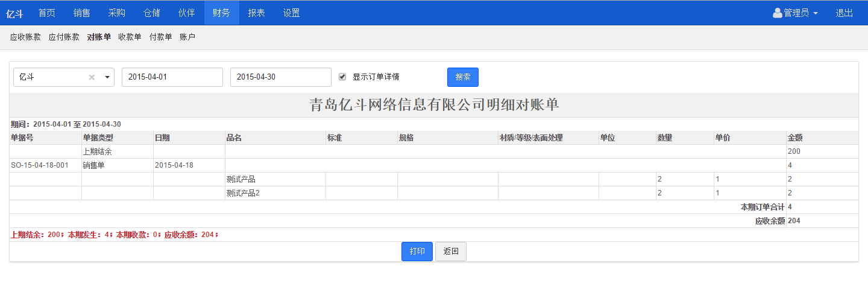The height and width of the screenshot is (304, 868).
Task: Open the 销售 menu
Action: coord(82,13)
